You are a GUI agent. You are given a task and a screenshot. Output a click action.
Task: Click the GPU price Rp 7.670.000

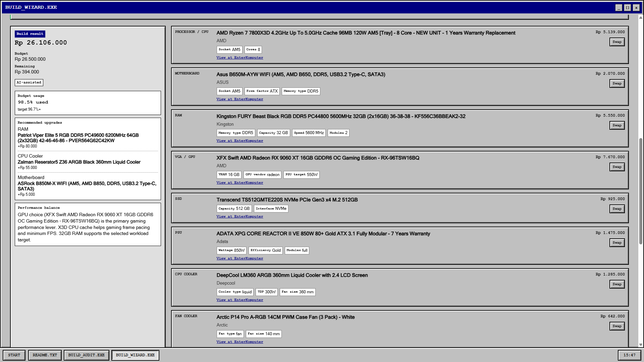coord(610,157)
